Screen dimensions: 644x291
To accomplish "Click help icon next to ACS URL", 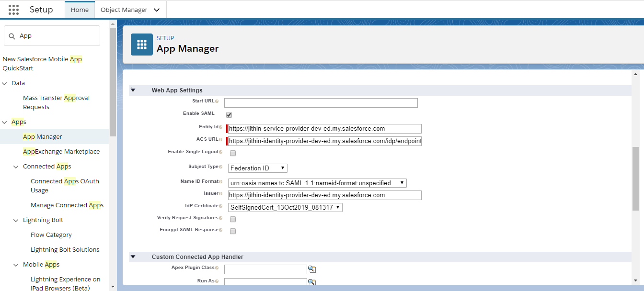I will click(221, 140).
